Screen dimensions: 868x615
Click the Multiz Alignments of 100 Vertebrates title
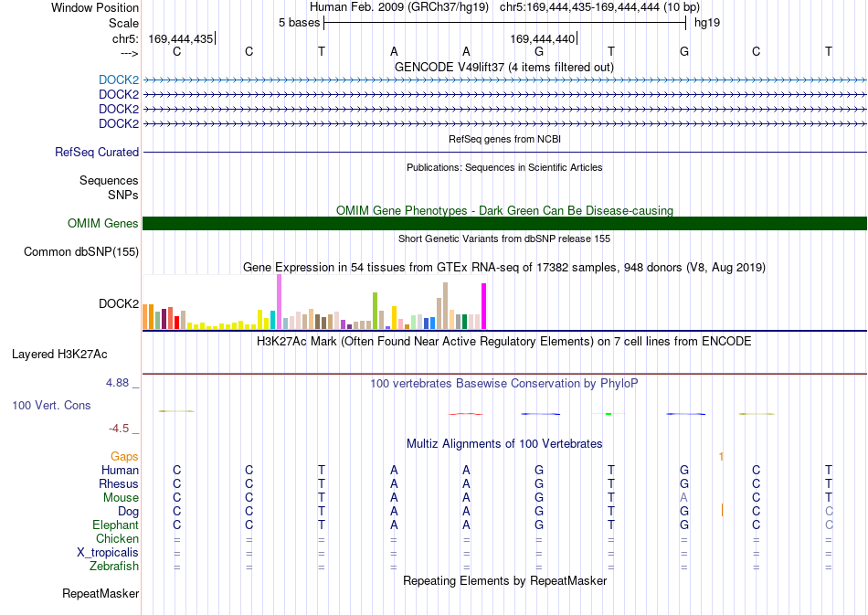point(504,443)
